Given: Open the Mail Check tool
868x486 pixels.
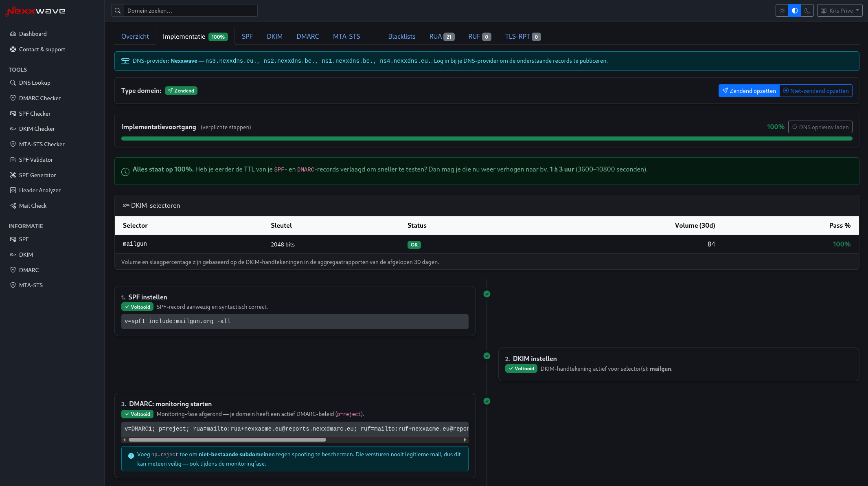Looking at the screenshot, I should tap(33, 206).
